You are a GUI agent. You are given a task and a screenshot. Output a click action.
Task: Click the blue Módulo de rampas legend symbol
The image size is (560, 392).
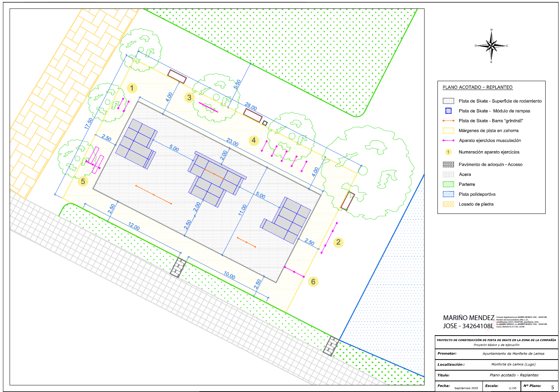tap(448, 111)
